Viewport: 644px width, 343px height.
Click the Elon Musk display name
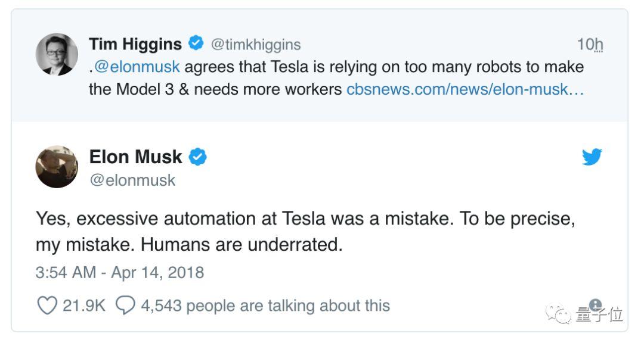point(135,157)
